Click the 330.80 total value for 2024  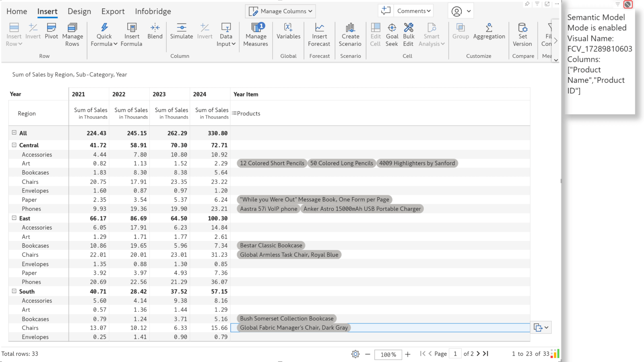click(218, 133)
